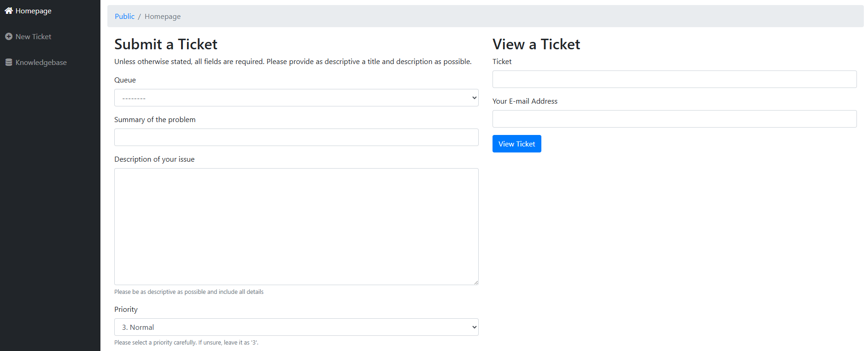Go to New Ticket from the sidebar
The height and width of the screenshot is (351, 868).
(x=33, y=36)
